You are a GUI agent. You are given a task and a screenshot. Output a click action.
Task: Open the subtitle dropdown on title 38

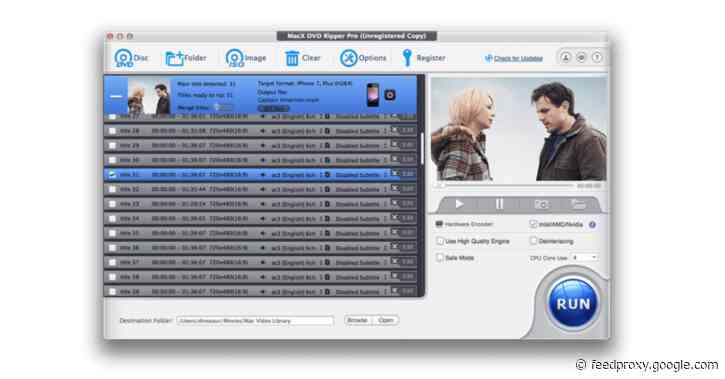pyautogui.click(x=361, y=277)
